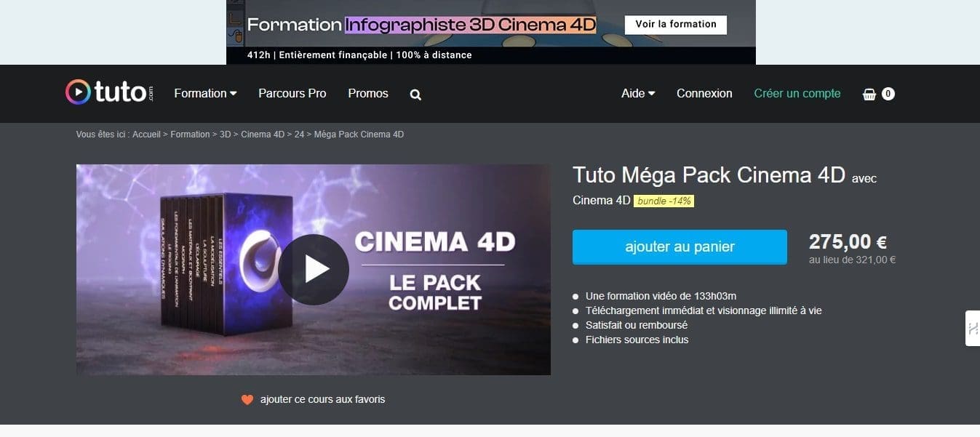Click au lieu de 321,00 € text
Image resolution: width=980 pixels, height=437 pixels.
point(852,260)
